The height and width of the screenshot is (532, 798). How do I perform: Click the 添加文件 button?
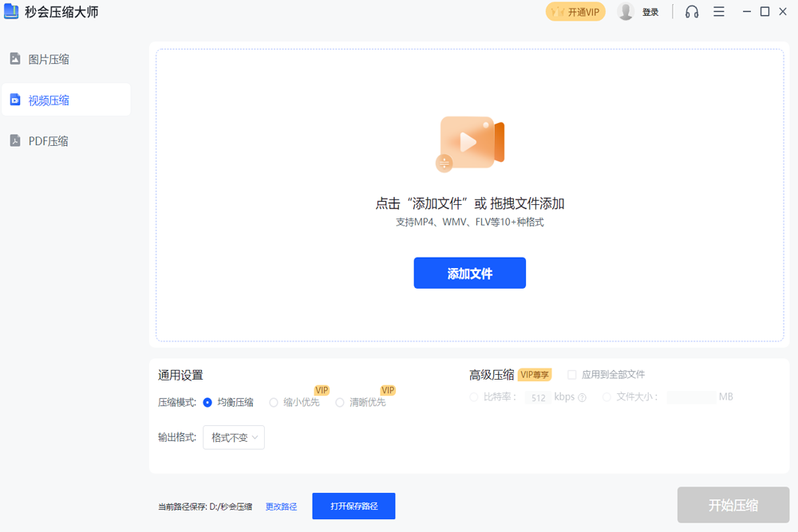(470, 273)
